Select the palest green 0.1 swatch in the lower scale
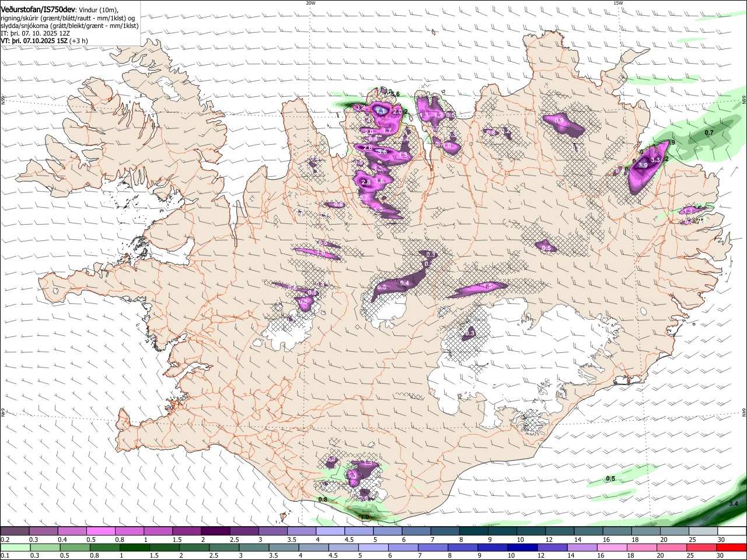 (x=15, y=548)
